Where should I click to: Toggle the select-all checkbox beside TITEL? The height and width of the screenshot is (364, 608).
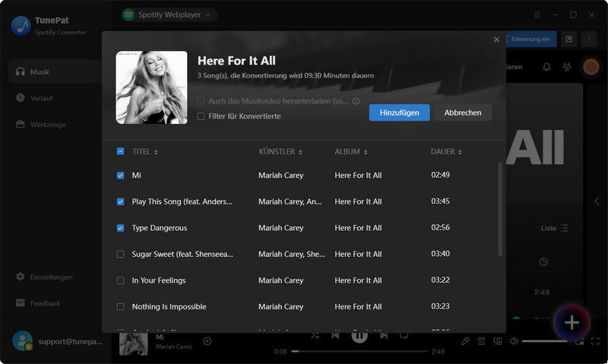121,151
